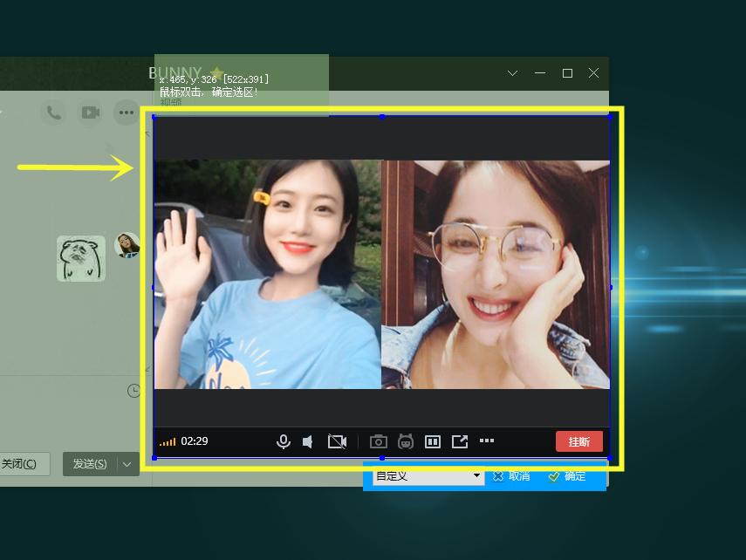Open message history clock icon
Screen dimensions: 746x560
(x=133, y=391)
